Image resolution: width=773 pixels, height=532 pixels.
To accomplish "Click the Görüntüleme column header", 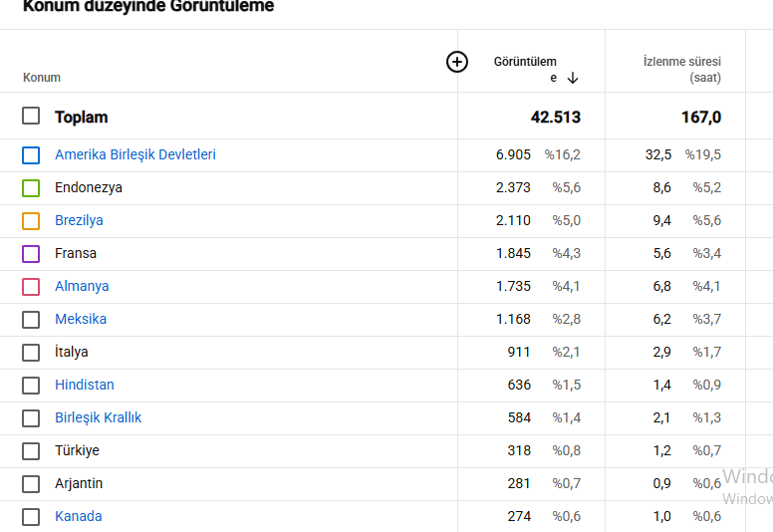I will click(526, 69).
